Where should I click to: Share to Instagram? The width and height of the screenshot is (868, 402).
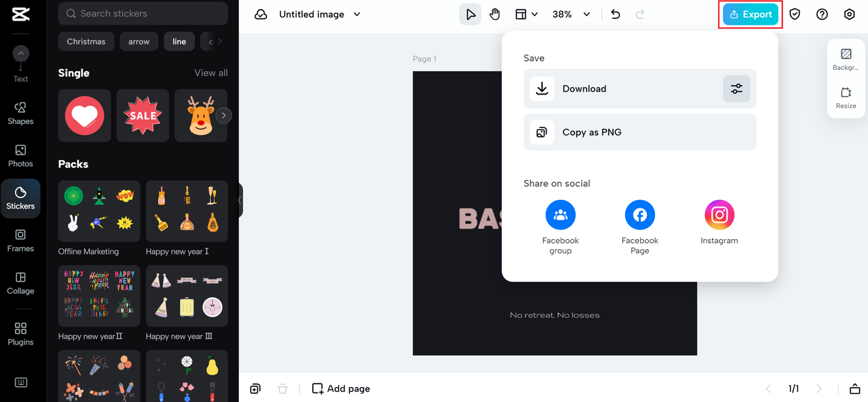[719, 223]
